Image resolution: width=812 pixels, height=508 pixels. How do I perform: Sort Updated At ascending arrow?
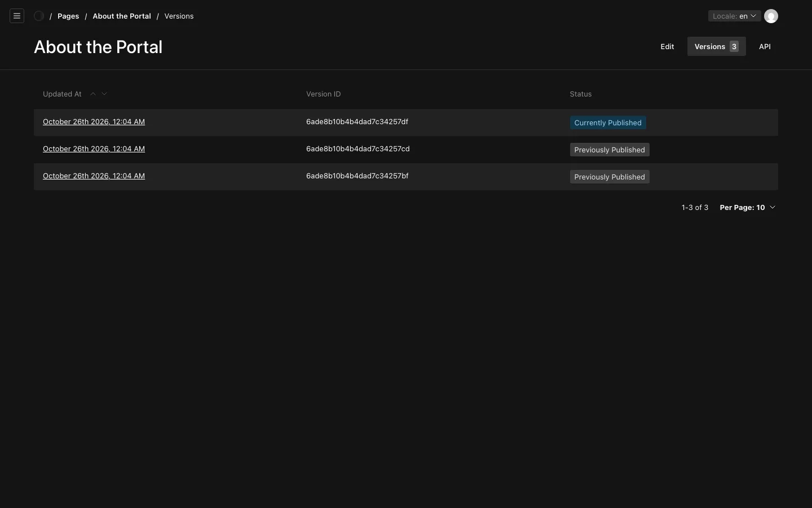93,94
